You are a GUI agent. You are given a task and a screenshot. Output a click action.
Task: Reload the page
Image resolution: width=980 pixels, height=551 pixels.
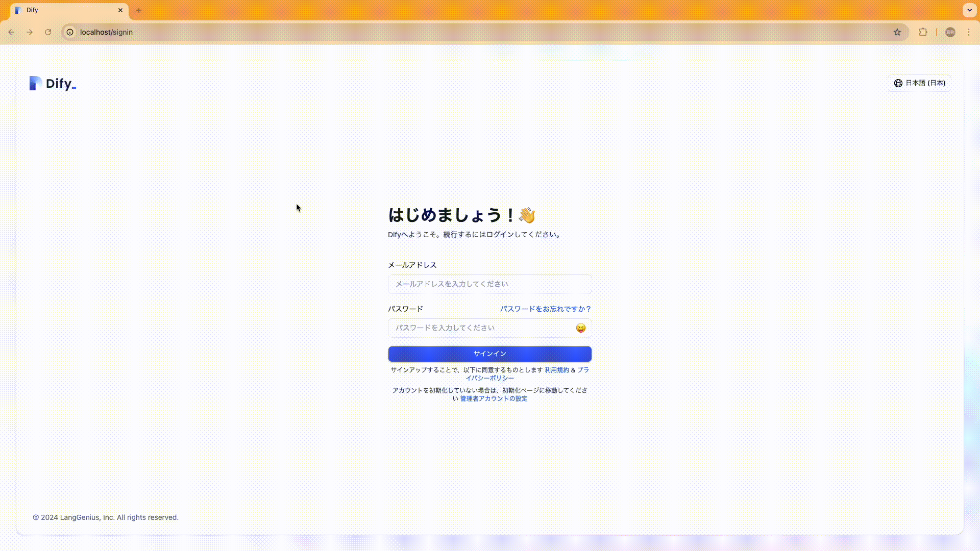tap(48, 32)
